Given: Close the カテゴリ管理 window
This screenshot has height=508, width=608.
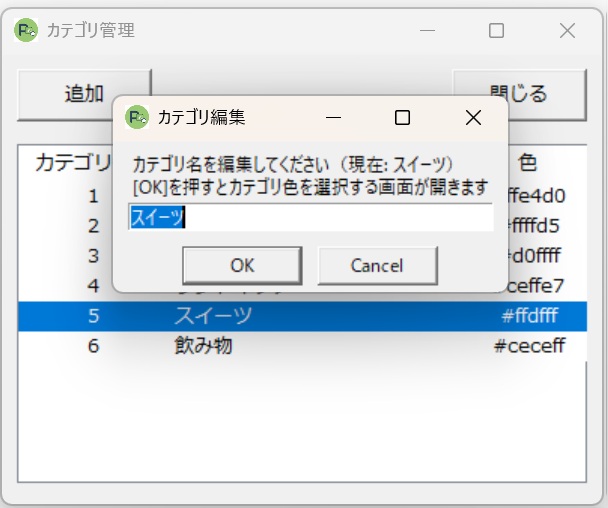Looking at the screenshot, I should [x=567, y=30].
